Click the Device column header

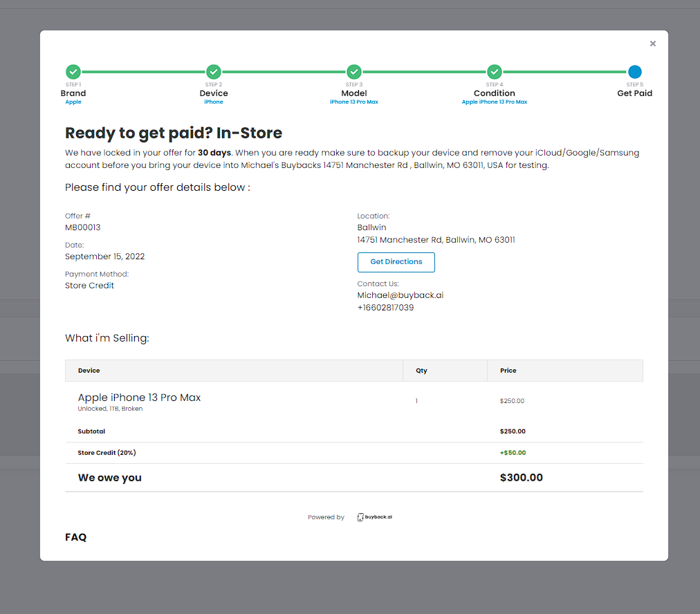pyautogui.click(x=89, y=371)
